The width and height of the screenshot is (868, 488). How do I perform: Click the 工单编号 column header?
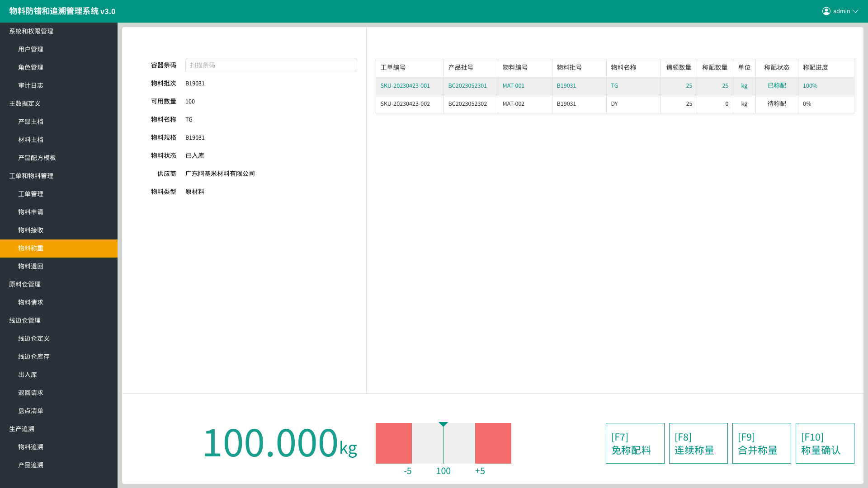tap(410, 68)
